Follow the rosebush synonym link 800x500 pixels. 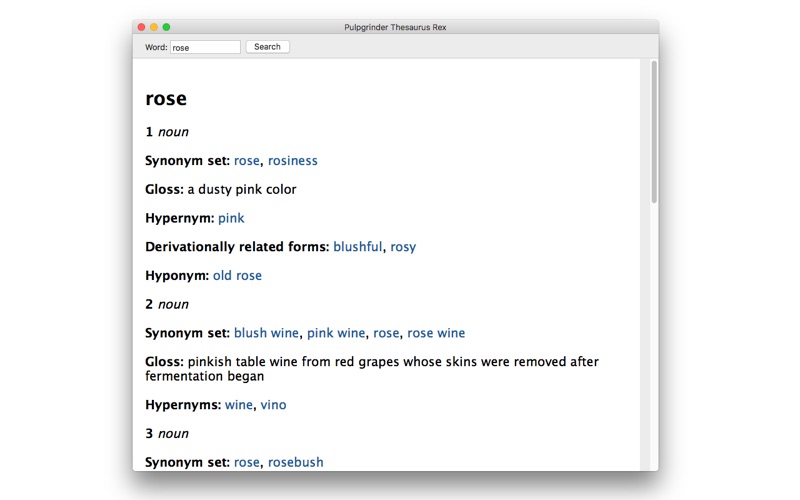[295, 462]
